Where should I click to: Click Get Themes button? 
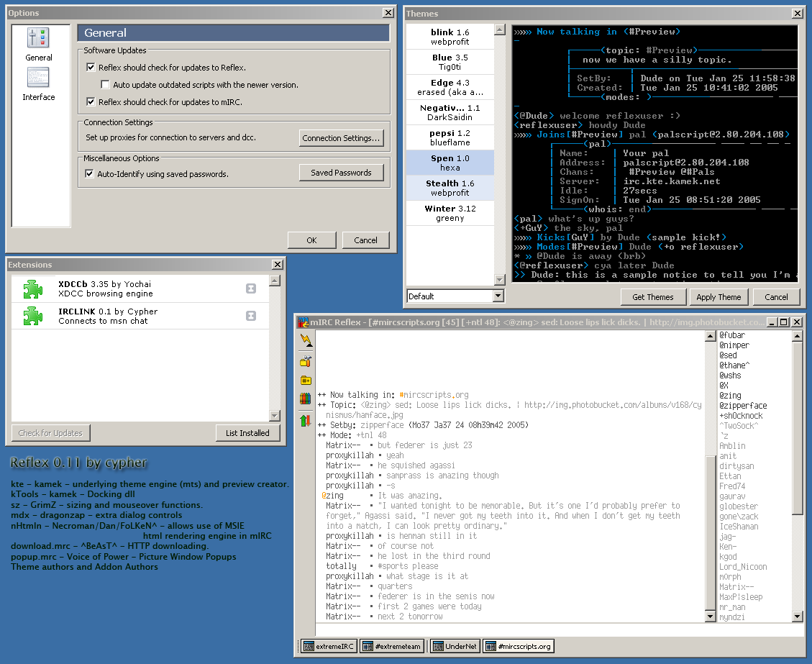pos(653,297)
